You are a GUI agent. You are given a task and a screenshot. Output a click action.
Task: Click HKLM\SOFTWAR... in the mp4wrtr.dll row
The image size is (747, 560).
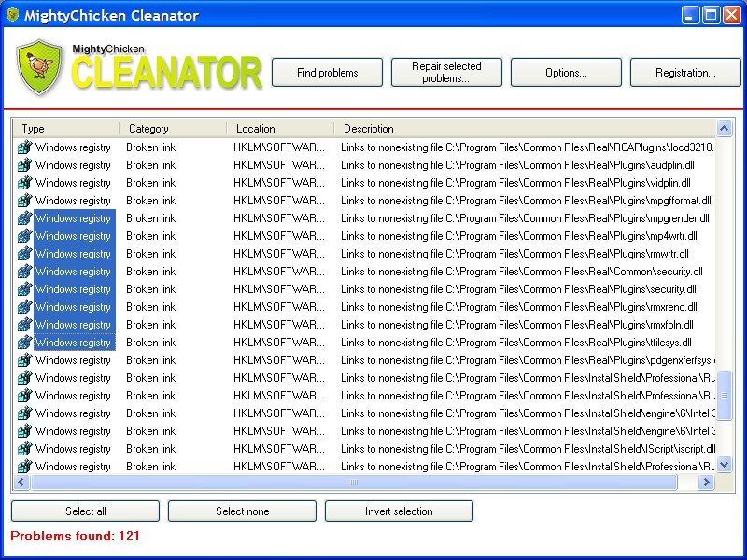pyautogui.click(x=279, y=236)
